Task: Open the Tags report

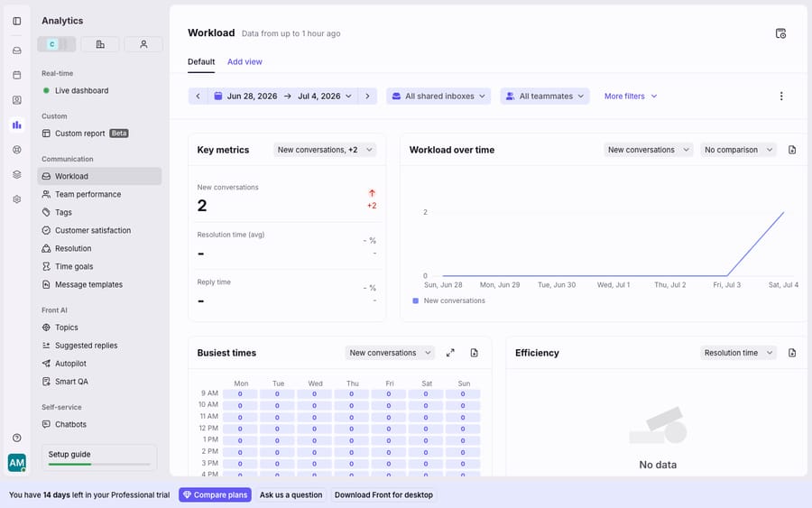Action: point(99,212)
